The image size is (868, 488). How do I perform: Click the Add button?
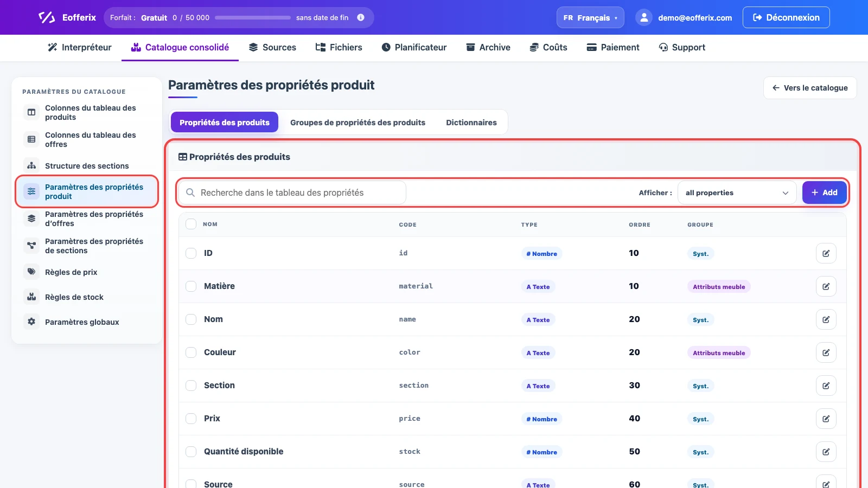(824, 192)
